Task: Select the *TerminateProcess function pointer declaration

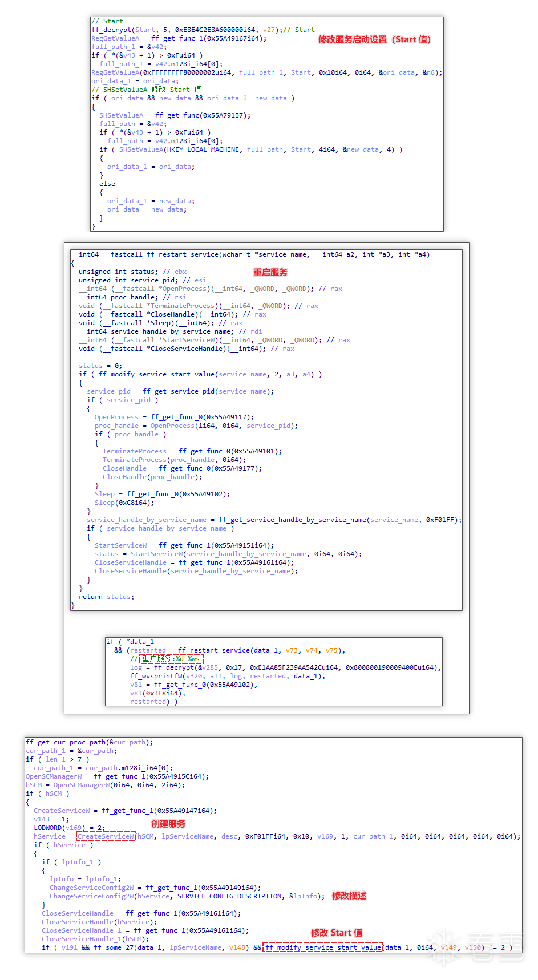Action: click(199, 306)
